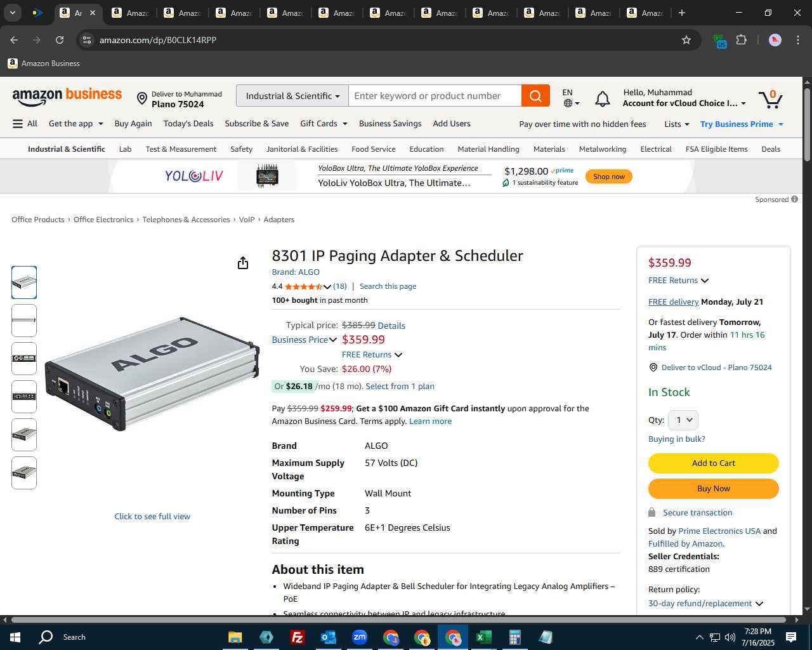Image resolution: width=812 pixels, height=650 pixels.
Task: Open VoIP breadcrumb link
Action: (x=247, y=220)
